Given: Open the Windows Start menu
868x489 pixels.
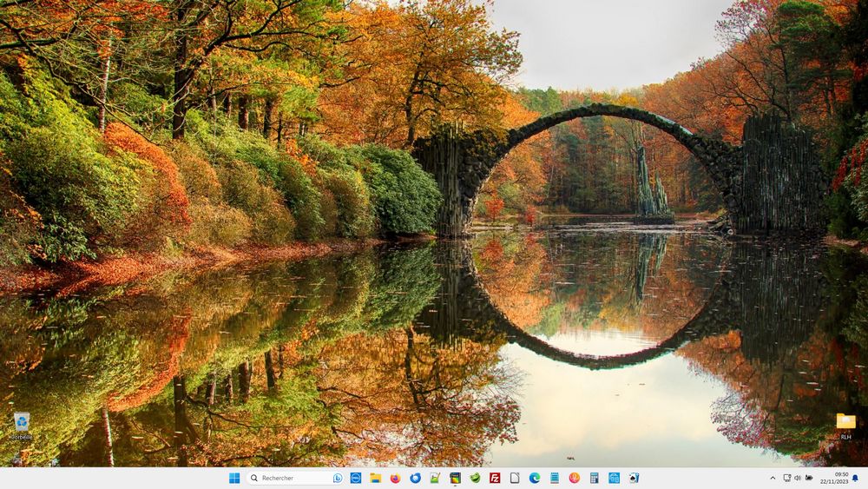Looking at the screenshot, I should (x=234, y=478).
